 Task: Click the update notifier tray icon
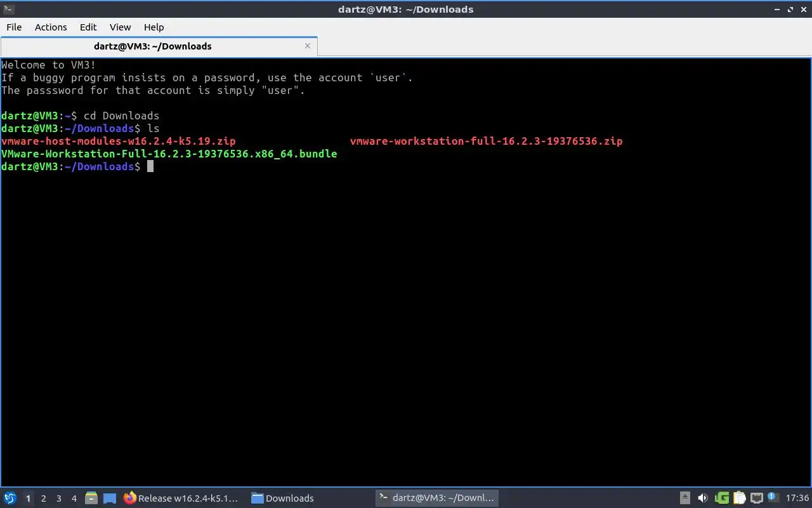(x=773, y=498)
